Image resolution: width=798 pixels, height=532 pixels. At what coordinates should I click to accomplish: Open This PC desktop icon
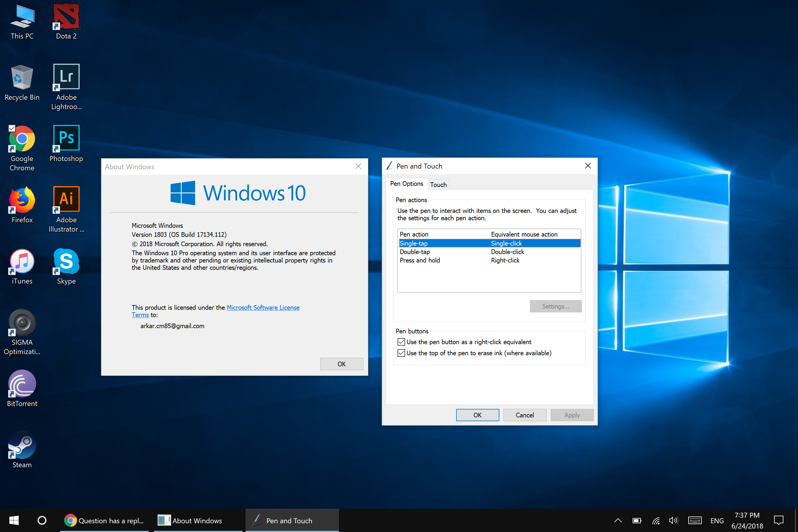(x=22, y=22)
